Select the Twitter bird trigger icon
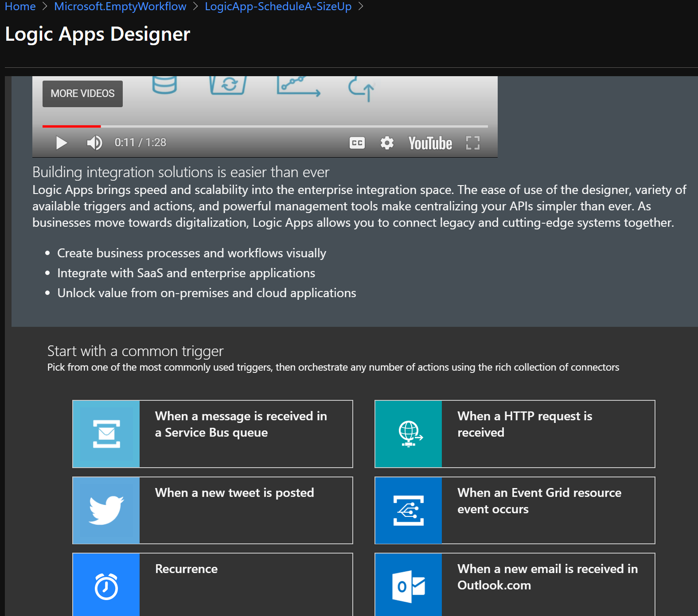Image resolution: width=698 pixels, height=616 pixels. 106,510
